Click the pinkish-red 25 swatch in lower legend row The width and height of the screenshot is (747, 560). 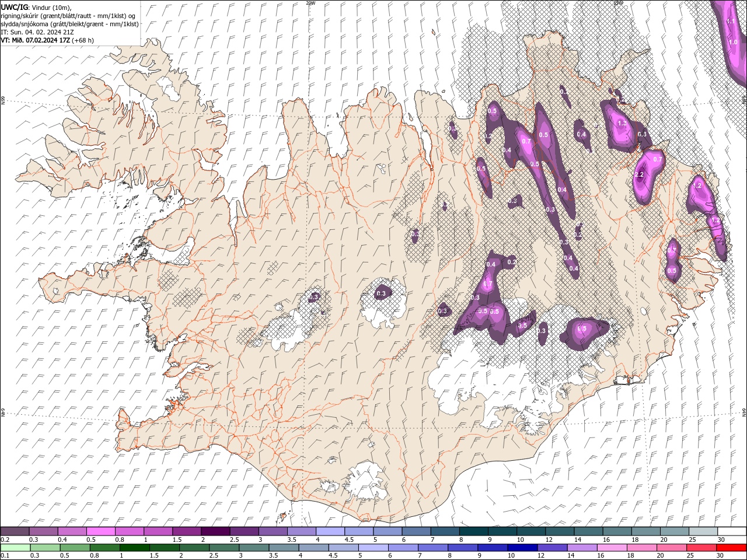(x=701, y=548)
